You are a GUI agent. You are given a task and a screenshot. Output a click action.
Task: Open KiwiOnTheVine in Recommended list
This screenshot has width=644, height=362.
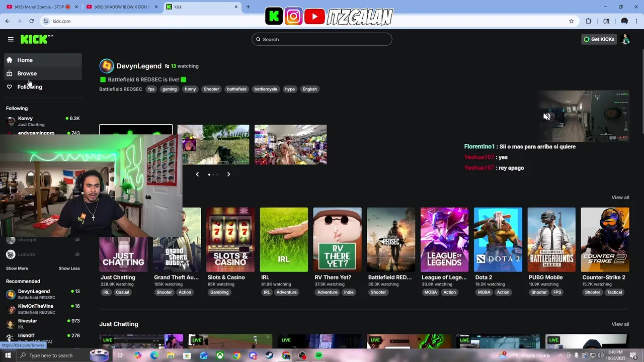click(x=43, y=309)
